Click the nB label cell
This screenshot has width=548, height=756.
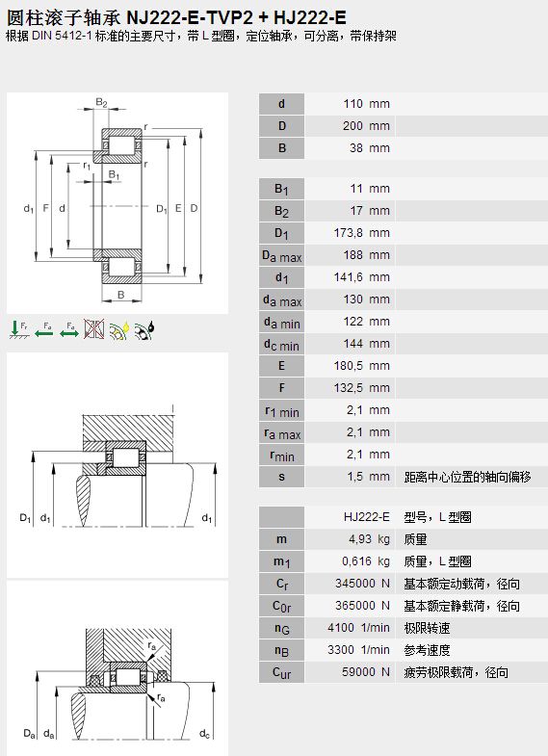(x=281, y=650)
